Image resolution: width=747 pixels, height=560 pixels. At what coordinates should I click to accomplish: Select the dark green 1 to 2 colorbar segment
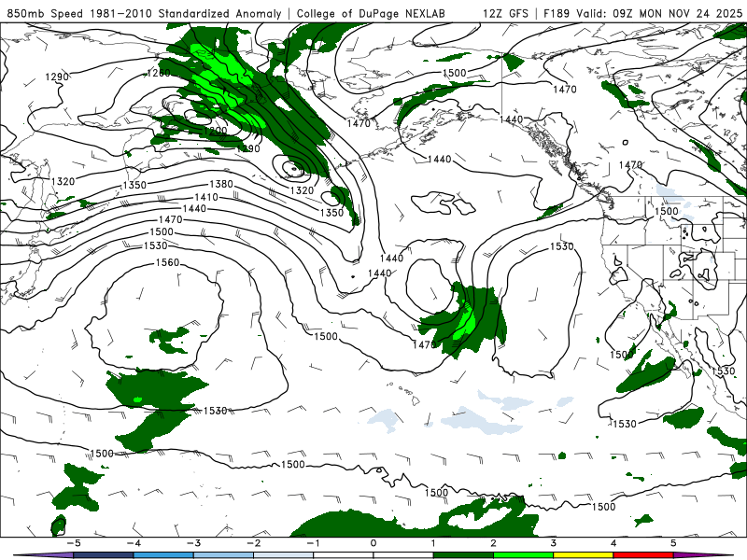(x=463, y=555)
